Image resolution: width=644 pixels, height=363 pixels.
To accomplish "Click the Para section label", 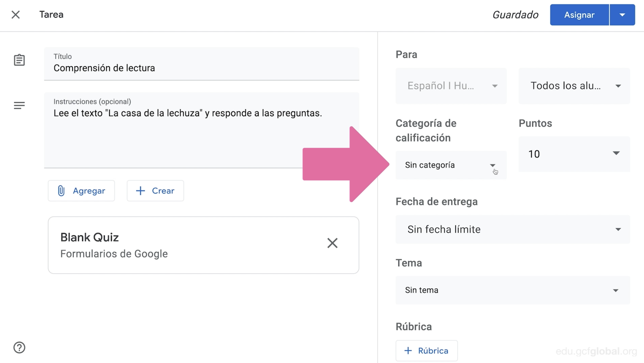I will pos(406,54).
